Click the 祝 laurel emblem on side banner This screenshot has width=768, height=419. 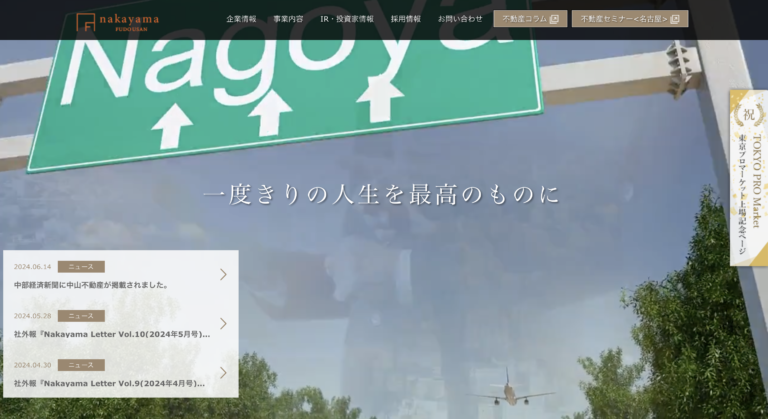point(749,114)
